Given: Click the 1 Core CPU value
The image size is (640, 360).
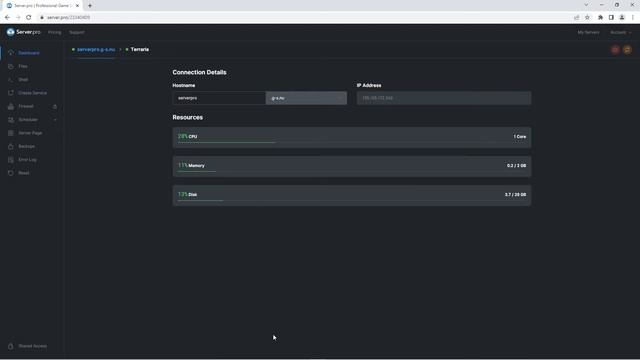Looking at the screenshot, I should [520, 137].
